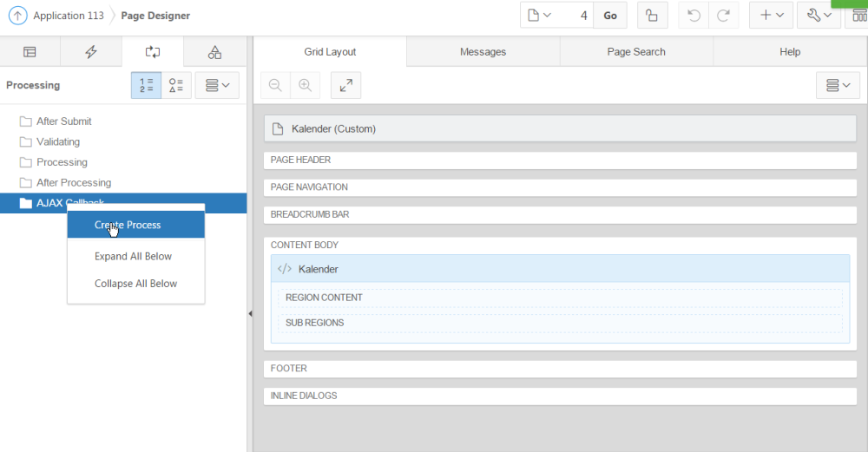Toggle sort by component type
The width and height of the screenshot is (868, 452).
[x=176, y=85]
